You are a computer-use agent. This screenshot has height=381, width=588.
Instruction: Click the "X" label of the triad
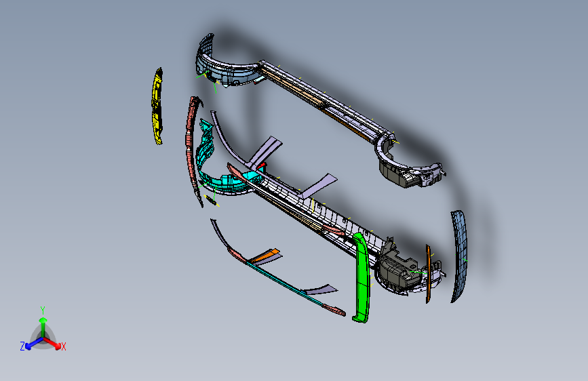click(63, 347)
